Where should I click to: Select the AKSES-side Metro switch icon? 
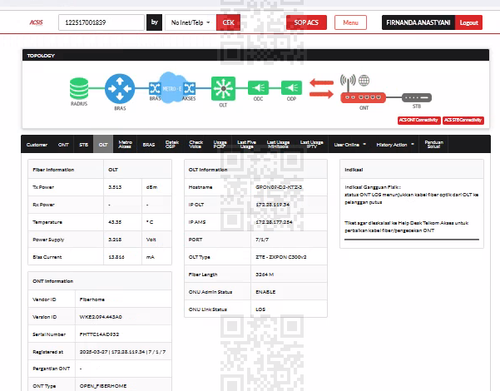(x=189, y=88)
